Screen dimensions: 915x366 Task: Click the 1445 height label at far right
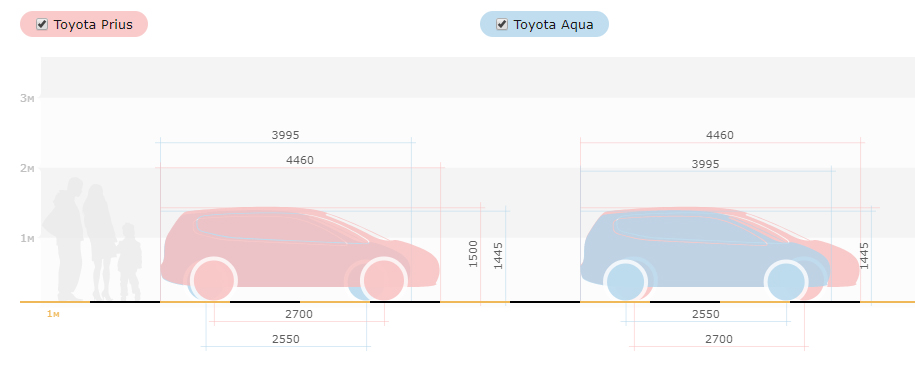pyautogui.click(x=865, y=256)
